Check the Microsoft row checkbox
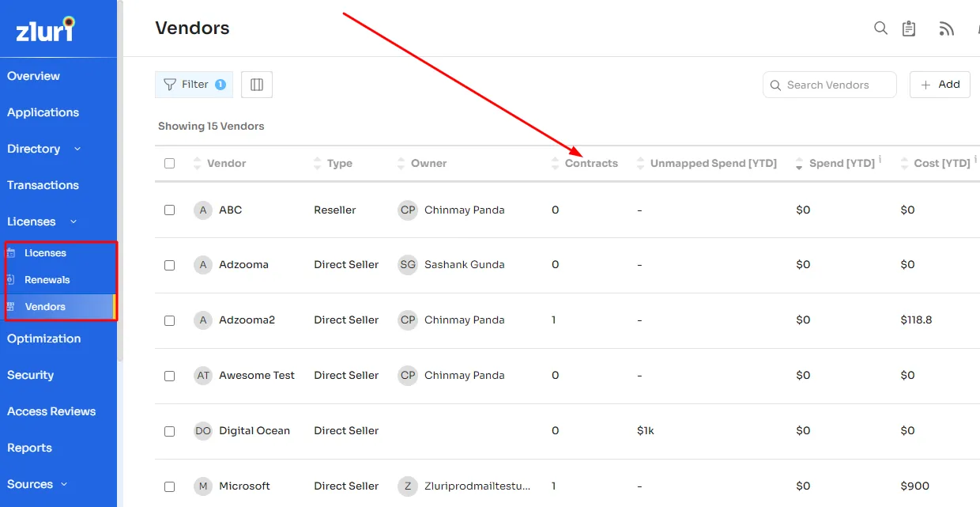980x507 pixels. pos(169,487)
